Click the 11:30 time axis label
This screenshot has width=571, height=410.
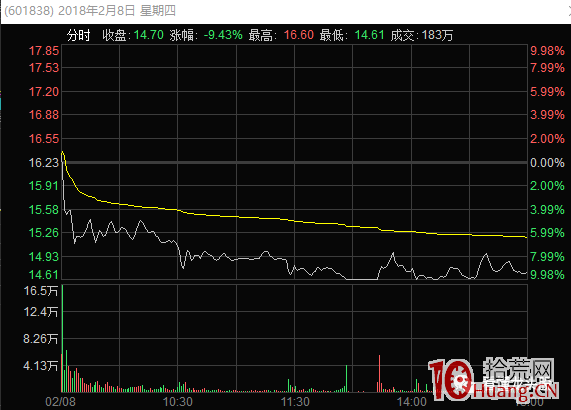click(x=295, y=402)
